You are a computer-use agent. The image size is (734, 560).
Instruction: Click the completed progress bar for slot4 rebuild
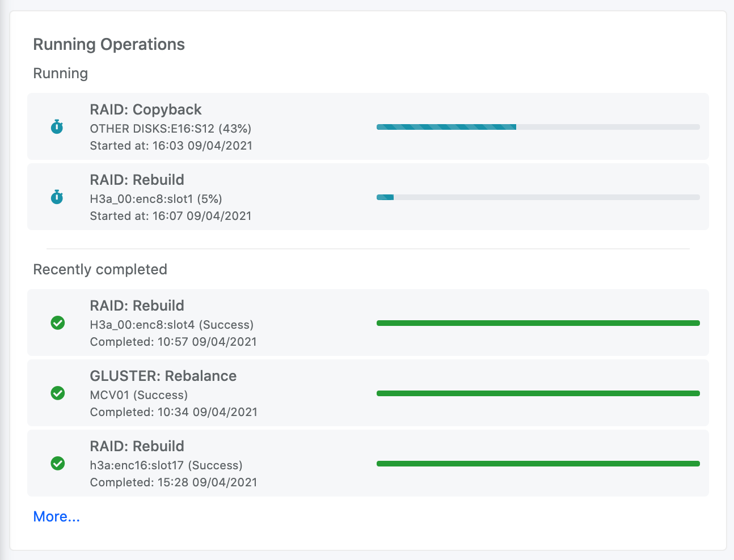coord(538,323)
